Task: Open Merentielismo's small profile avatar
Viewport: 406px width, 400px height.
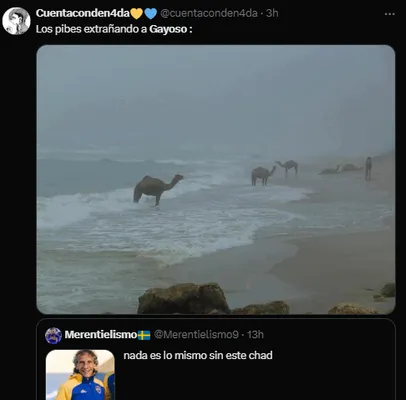Action: pyautogui.click(x=53, y=335)
